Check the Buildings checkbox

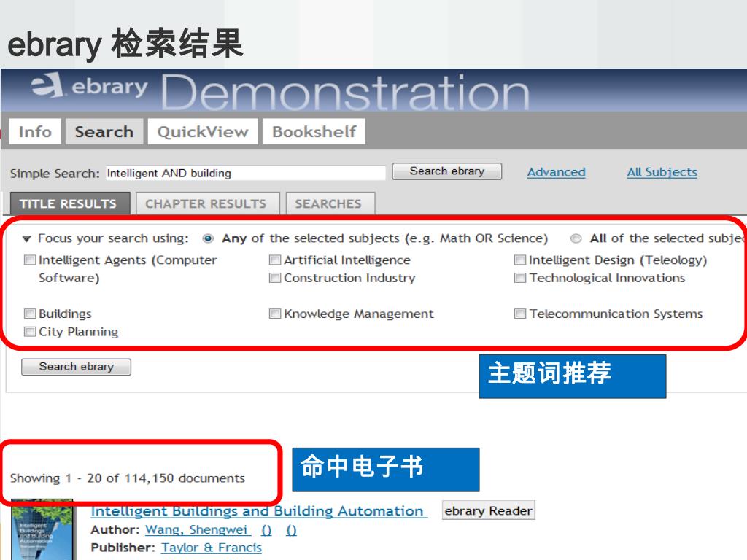(x=30, y=314)
